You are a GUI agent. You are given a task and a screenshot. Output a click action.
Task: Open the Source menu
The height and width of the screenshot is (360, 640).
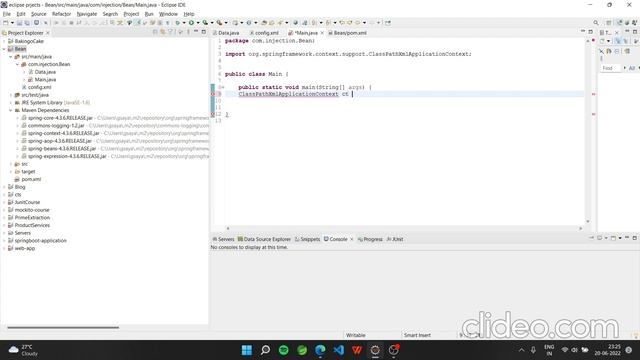click(38, 14)
